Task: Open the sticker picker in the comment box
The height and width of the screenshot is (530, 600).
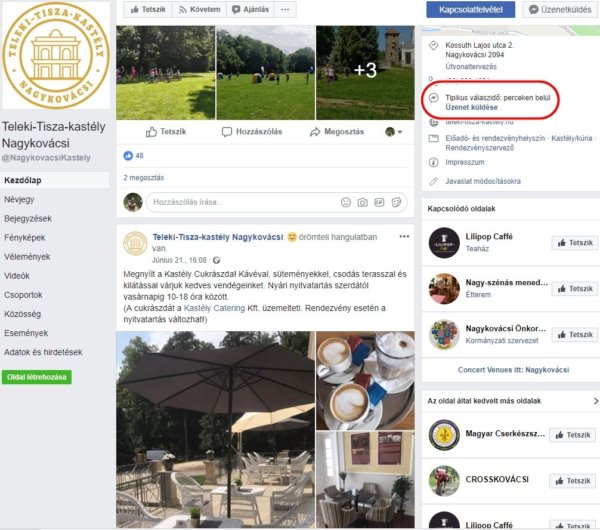Action: click(397, 202)
